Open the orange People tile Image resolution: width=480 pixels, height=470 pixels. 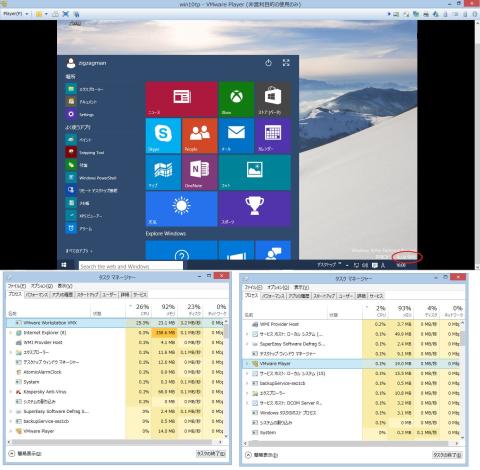(x=200, y=136)
